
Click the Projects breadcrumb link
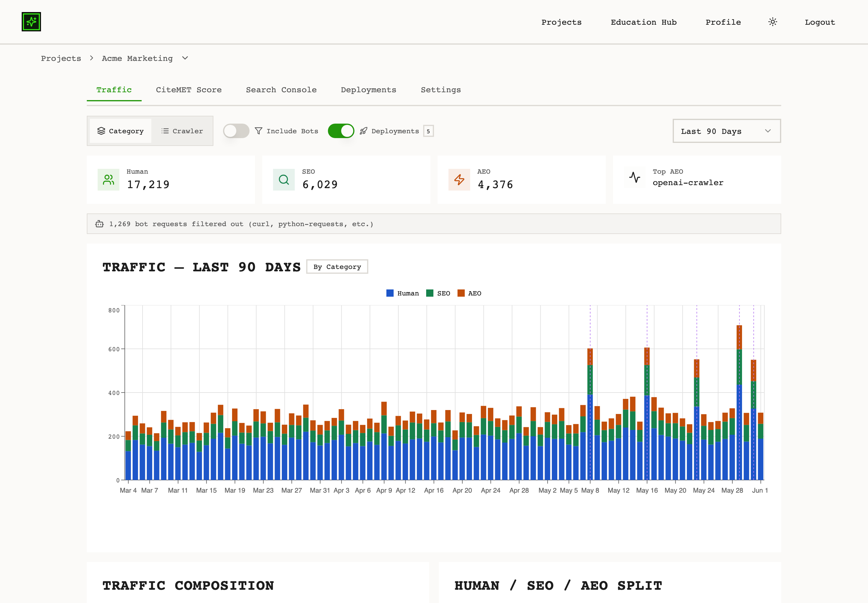pyautogui.click(x=61, y=58)
